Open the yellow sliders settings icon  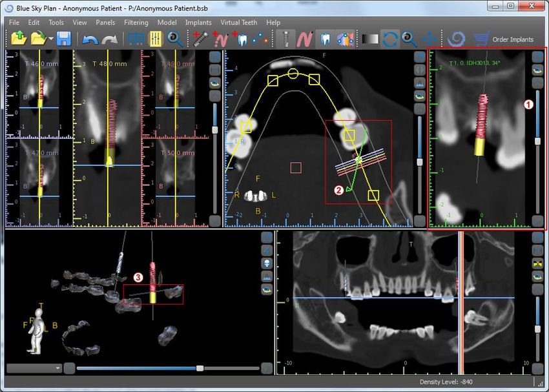pos(156,39)
